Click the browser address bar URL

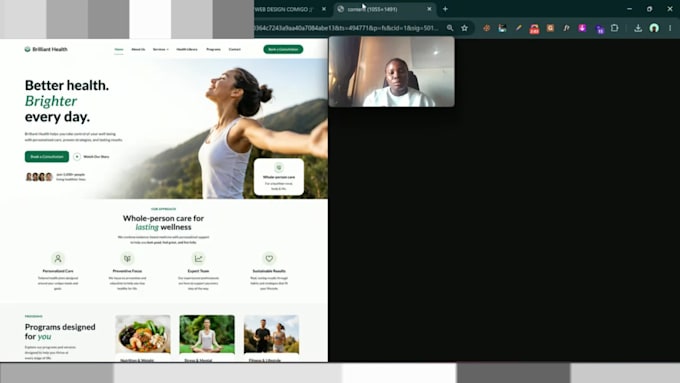[x=347, y=28]
